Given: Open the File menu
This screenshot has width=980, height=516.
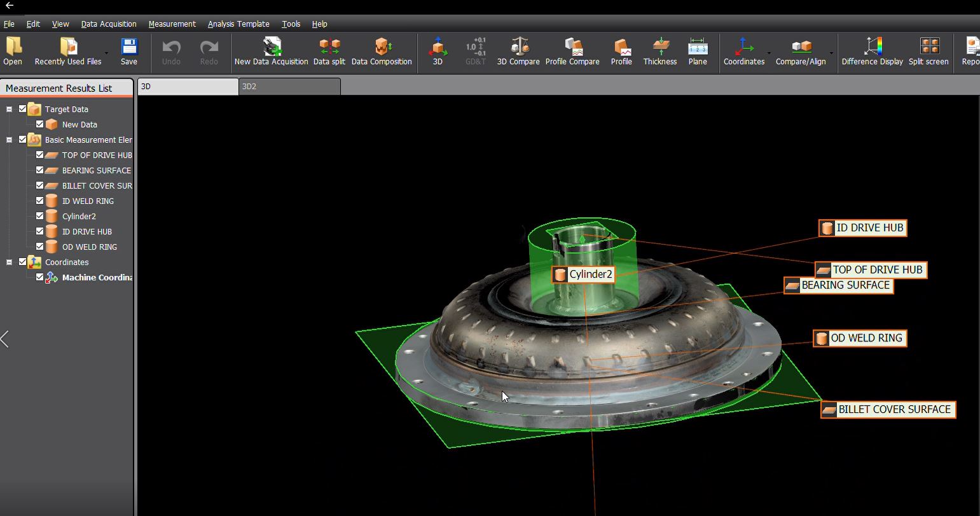Looking at the screenshot, I should point(9,24).
